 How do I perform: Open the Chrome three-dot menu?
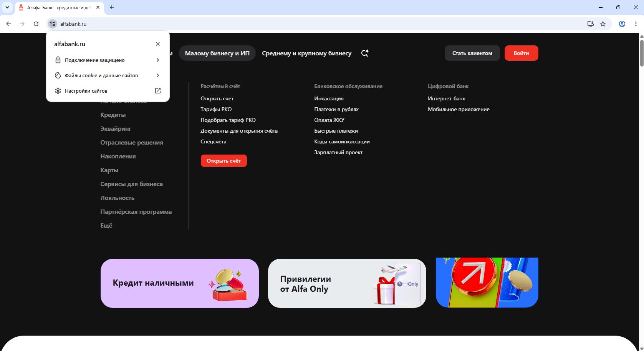(x=636, y=24)
